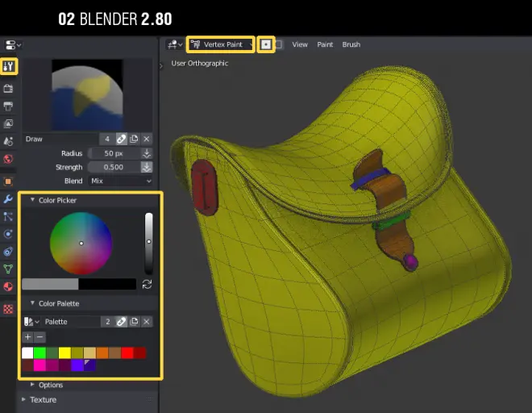
Task: Duplicate the Palette datablock
Action: [134, 322]
